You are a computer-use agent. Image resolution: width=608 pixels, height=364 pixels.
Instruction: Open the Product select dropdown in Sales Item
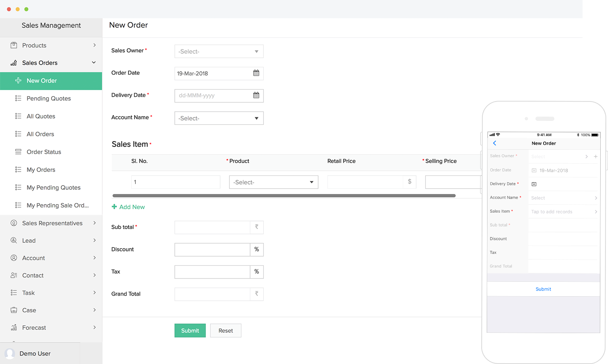point(273,182)
